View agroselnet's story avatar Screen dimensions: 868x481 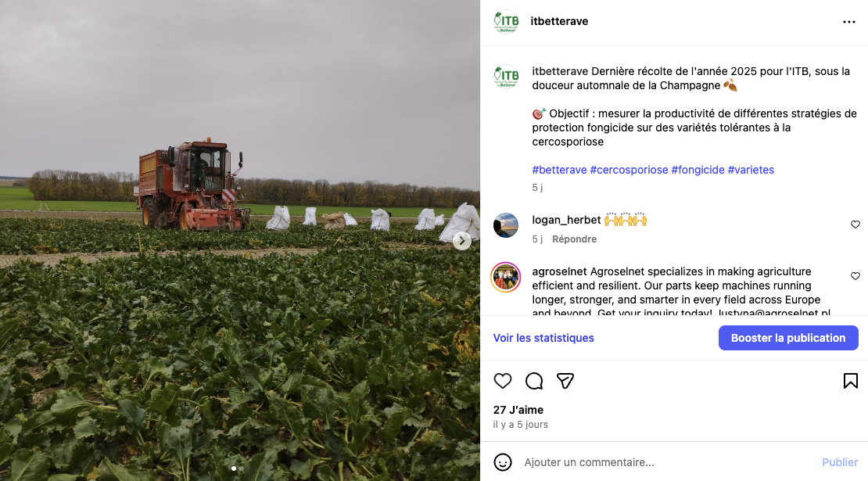pyautogui.click(x=505, y=278)
